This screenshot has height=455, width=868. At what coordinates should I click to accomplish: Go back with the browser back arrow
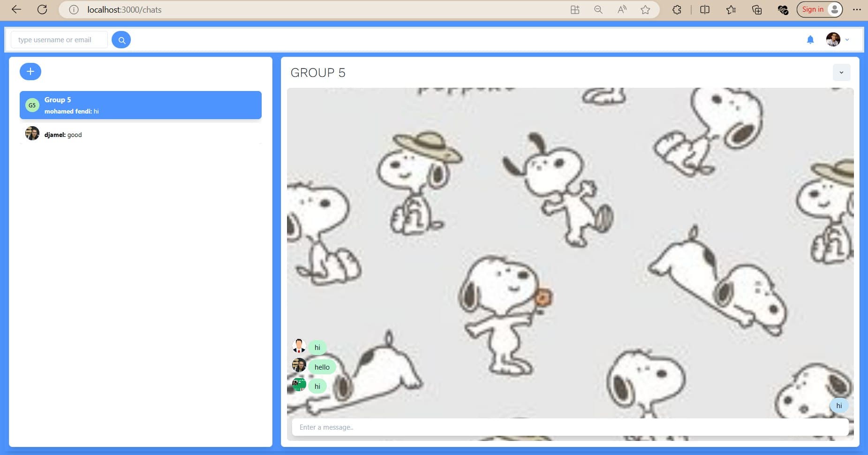tap(16, 9)
